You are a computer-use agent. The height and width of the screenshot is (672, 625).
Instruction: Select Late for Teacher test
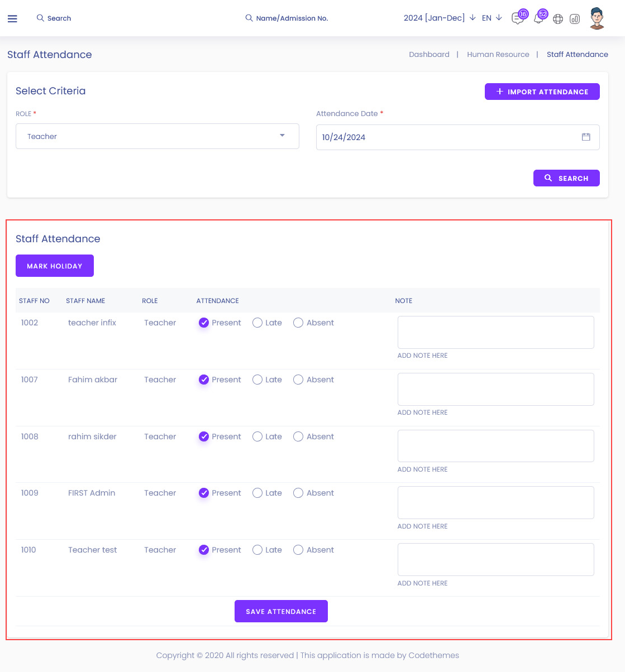[257, 550]
